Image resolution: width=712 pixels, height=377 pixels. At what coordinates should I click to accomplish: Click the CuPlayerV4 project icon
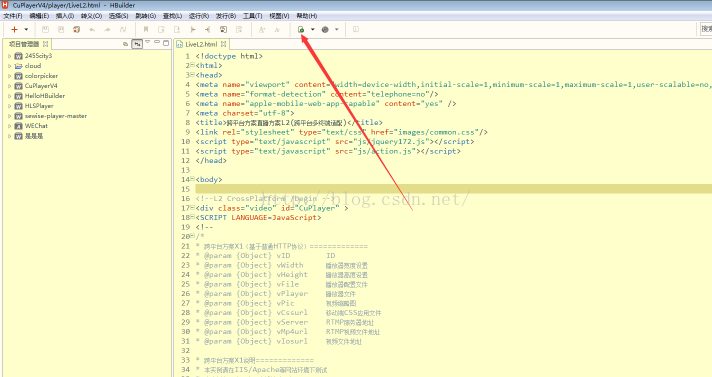coord(18,86)
